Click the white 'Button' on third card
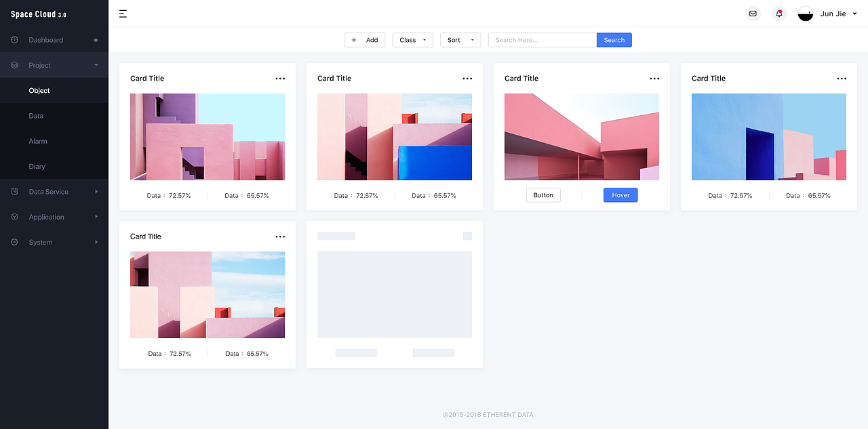Screen dimensions: 868x429 click(543, 195)
